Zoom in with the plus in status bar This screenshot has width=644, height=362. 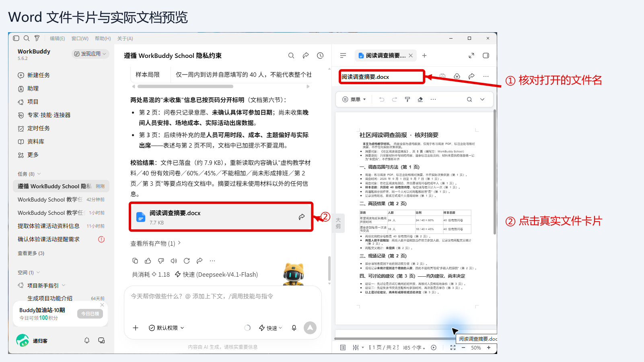point(489,348)
